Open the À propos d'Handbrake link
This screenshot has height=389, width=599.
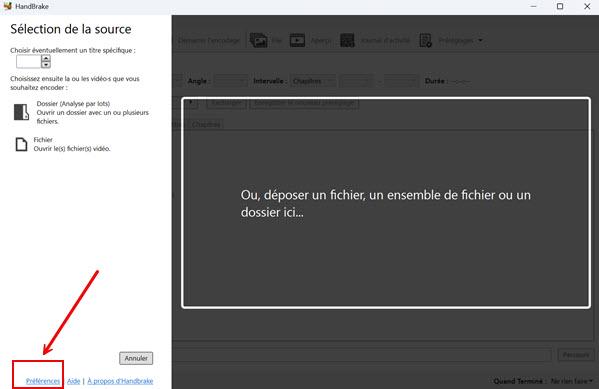(120, 381)
